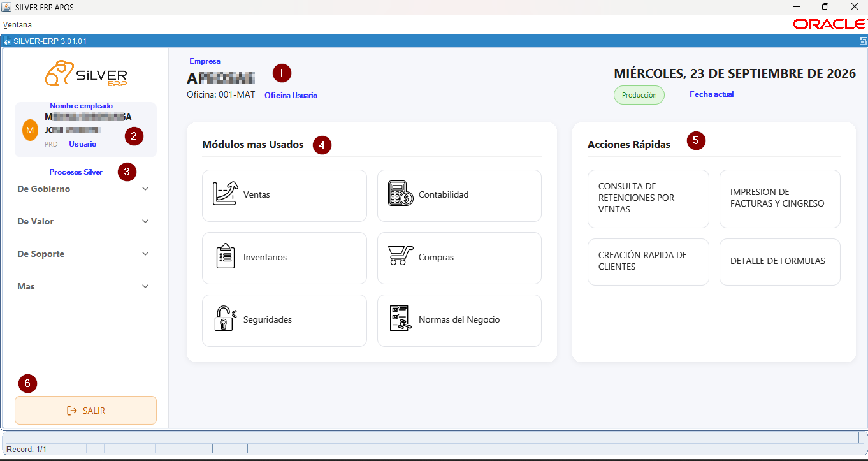Click the Oficina: 001-MAT text

click(x=221, y=94)
